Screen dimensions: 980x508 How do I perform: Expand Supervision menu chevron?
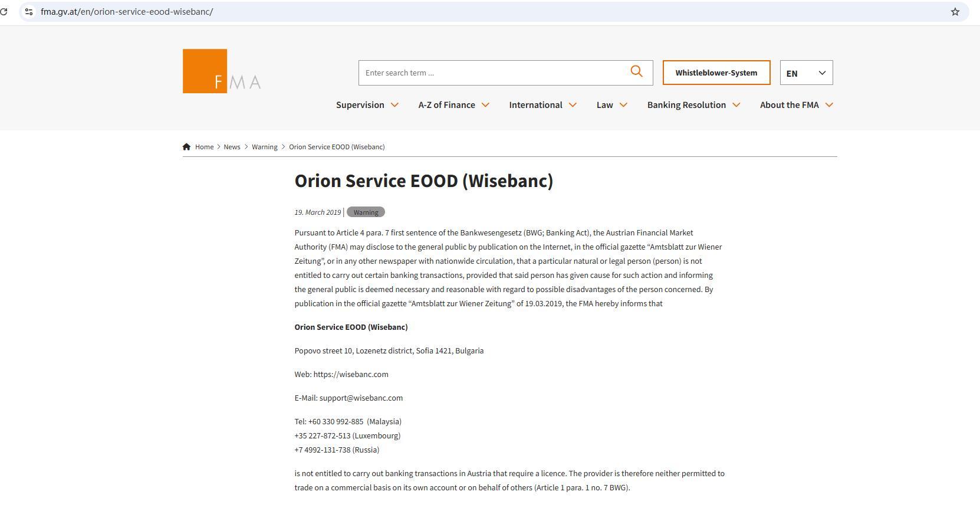(394, 105)
